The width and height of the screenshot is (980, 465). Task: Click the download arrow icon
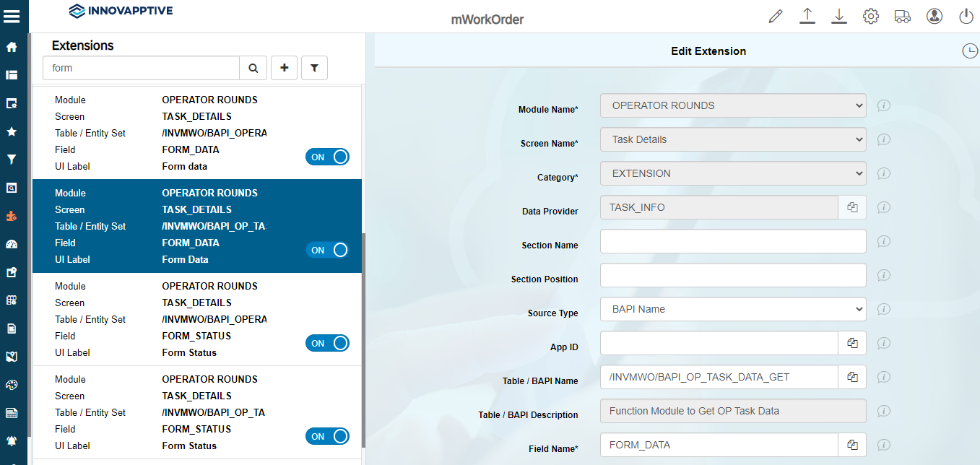point(838,16)
